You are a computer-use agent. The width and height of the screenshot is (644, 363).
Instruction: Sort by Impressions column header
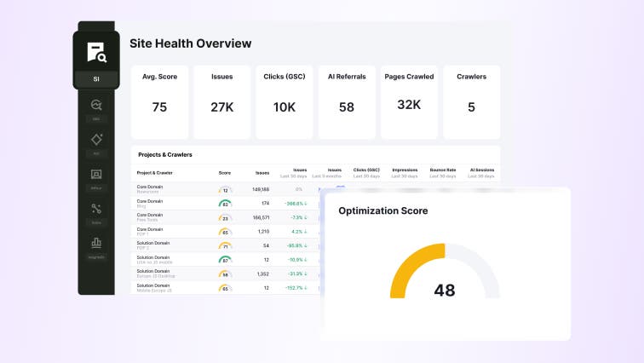coord(405,170)
